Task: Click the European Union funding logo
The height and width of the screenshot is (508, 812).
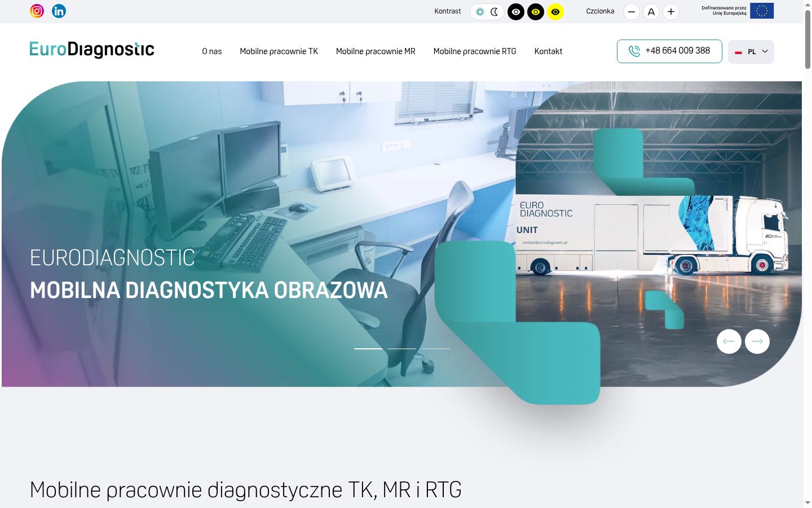Action: [x=738, y=11]
